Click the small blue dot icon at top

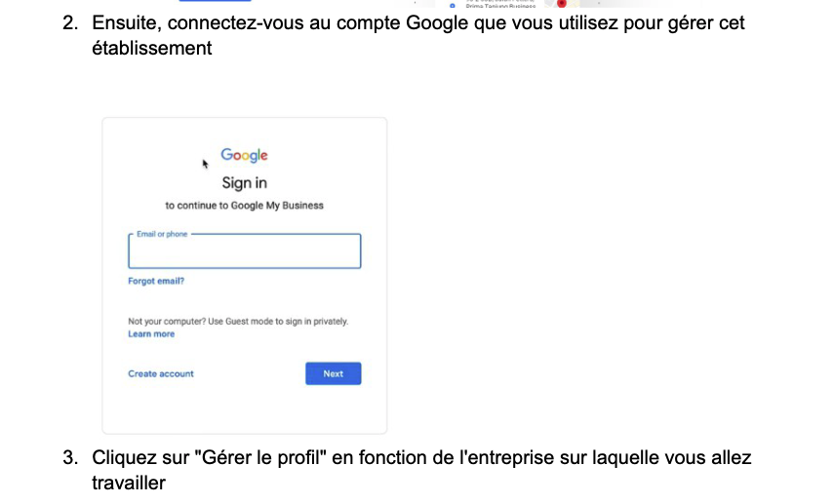pyautogui.click(x=453, y=5)
